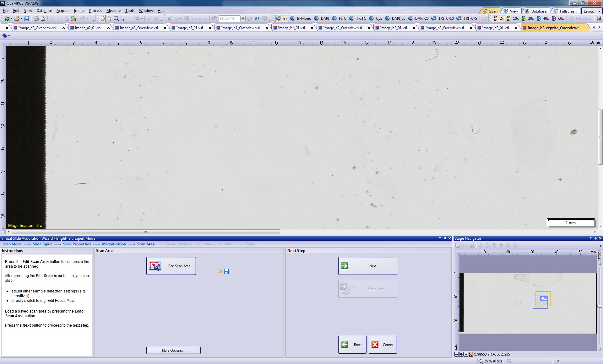Click the Save disk icon in toolbar

27,19
